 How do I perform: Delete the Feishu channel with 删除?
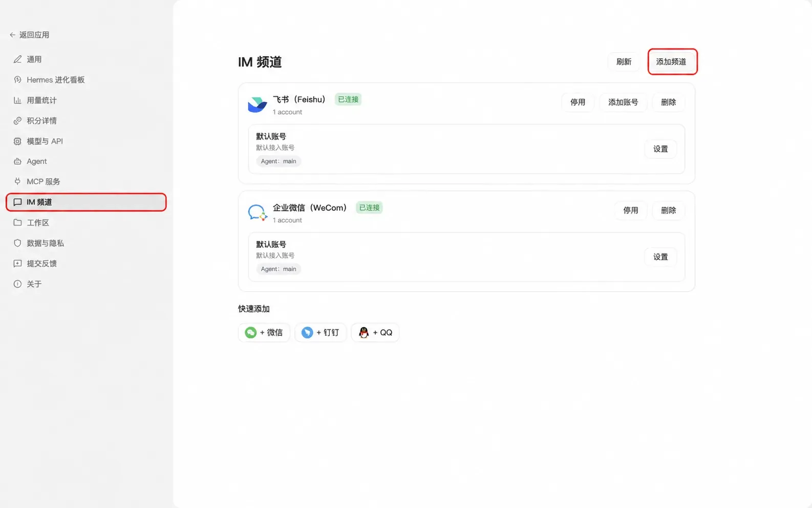point(668,102)
